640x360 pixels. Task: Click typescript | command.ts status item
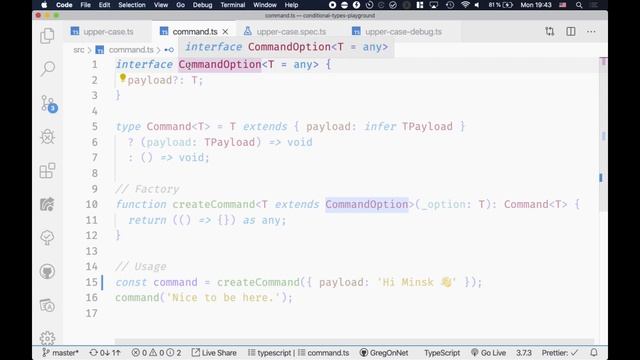pyautogui.click(x=298, y=353)
